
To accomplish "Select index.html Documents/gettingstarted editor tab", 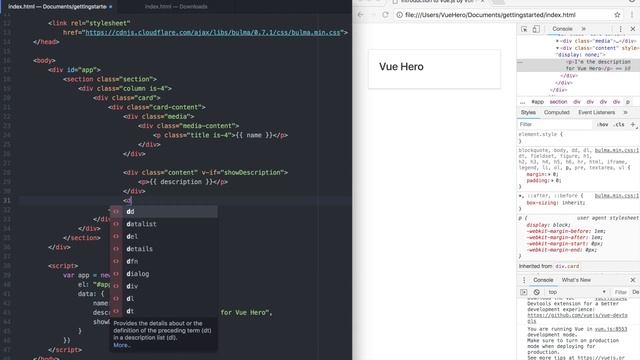I will click(58, 7).
